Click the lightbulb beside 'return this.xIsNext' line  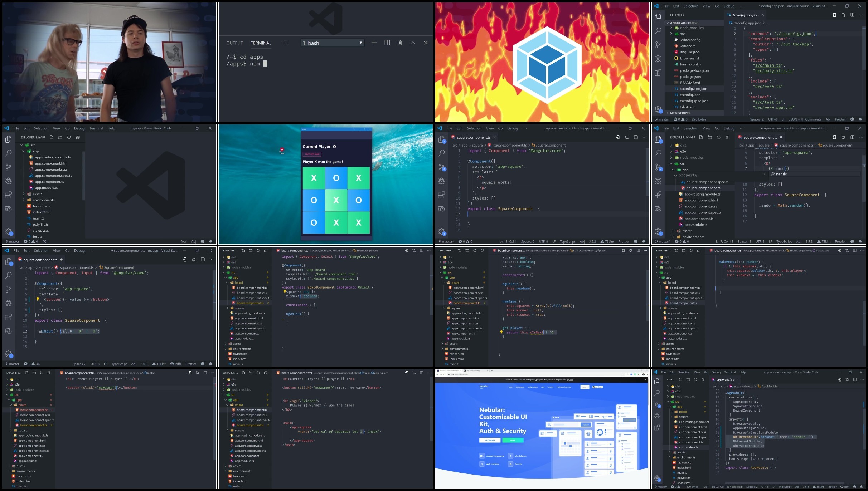(501, 332)
